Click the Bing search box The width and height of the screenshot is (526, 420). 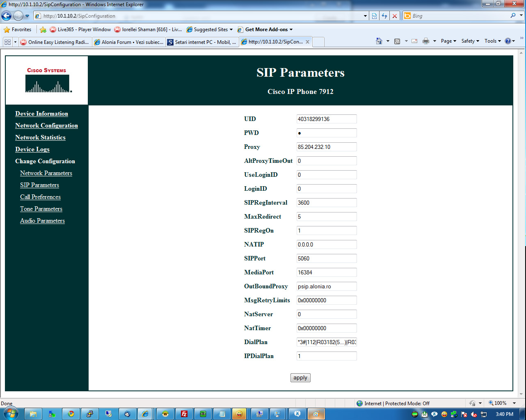coord(460,16)
